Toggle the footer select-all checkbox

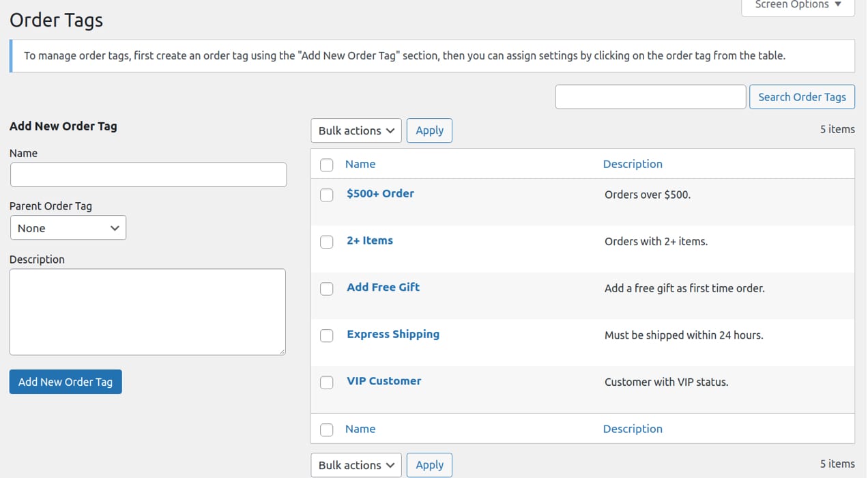[327, 430]
